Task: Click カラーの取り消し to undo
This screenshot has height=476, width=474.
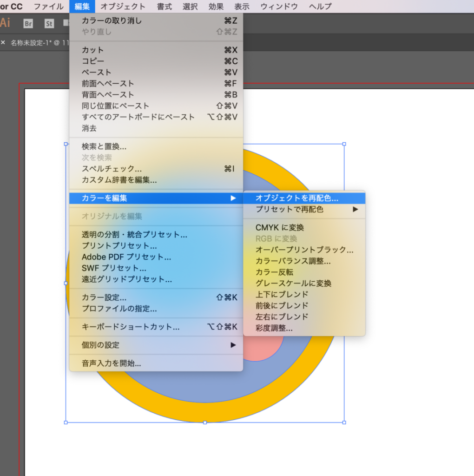Action: tap(112, 20)
